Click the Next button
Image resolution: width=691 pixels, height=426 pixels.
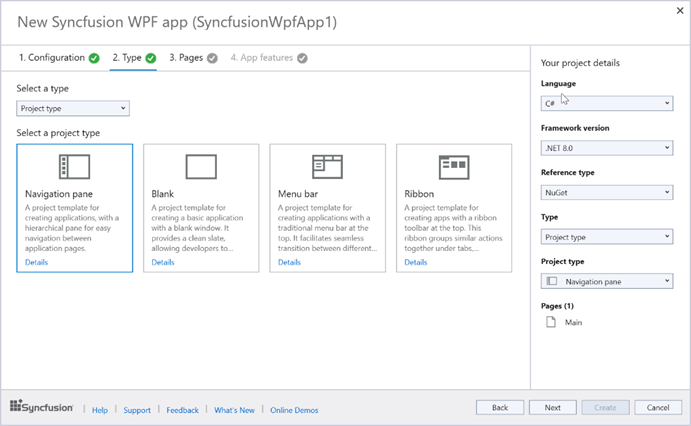[x=552, y=408]
